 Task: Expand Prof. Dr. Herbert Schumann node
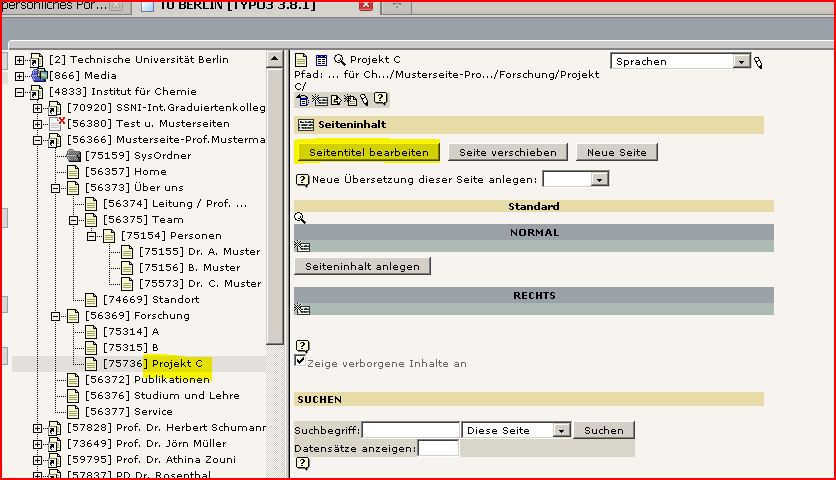[37, 428]
